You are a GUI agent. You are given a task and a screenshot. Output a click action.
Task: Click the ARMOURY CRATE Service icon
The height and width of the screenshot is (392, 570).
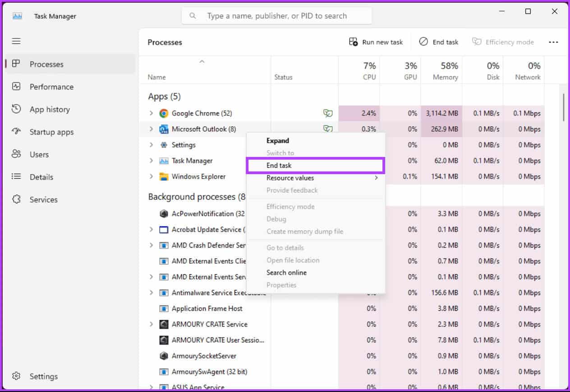[164, 324]
